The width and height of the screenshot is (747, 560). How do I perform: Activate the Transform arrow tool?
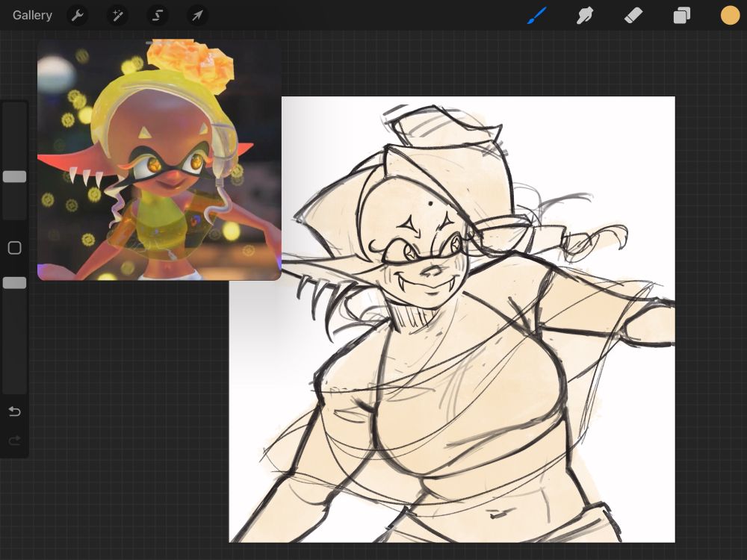[x=197, y=16]
